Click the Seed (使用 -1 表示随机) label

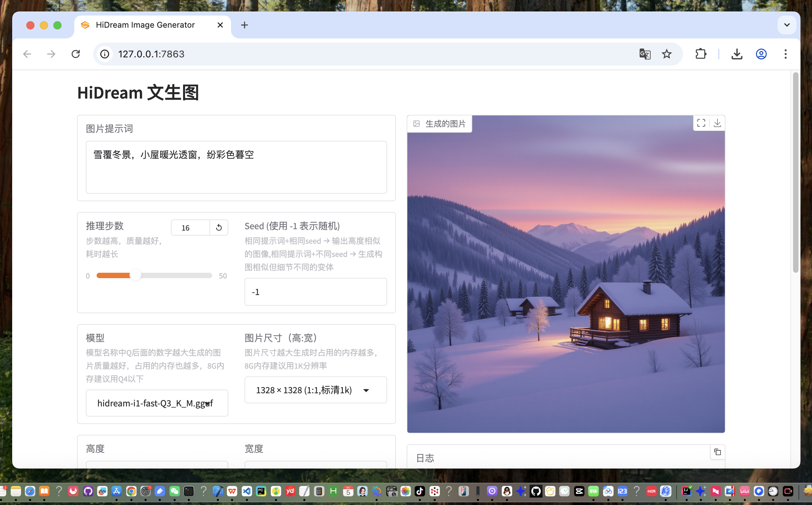(x=292, y=226)
